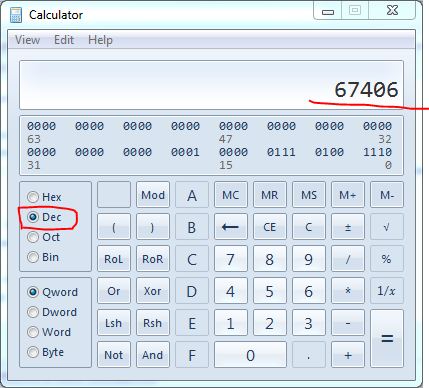Select the Bin number base
Viewport: 429px width, 388px height.
[33, 257]
